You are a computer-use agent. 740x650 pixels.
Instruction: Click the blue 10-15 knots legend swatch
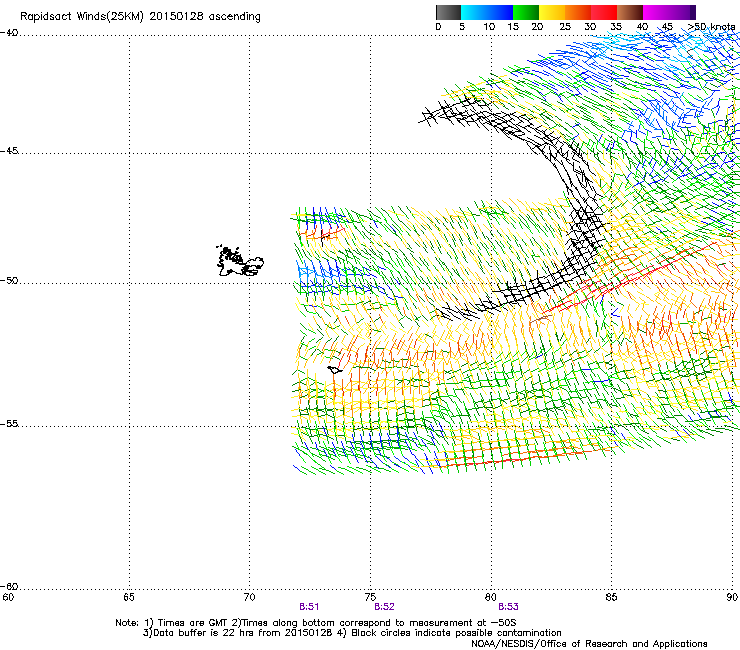click(x=500, y=12)
